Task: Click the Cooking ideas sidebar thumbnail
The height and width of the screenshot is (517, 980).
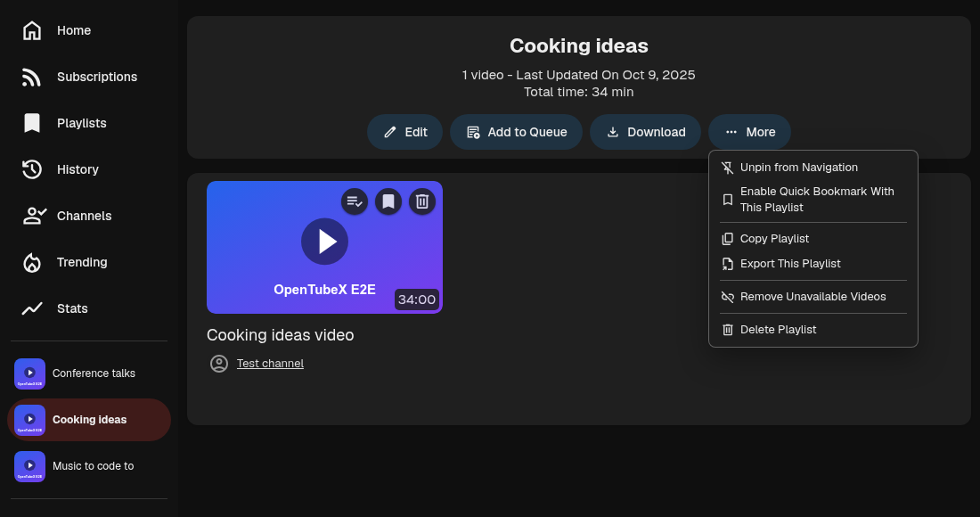Action: click(x=29, y=420)
